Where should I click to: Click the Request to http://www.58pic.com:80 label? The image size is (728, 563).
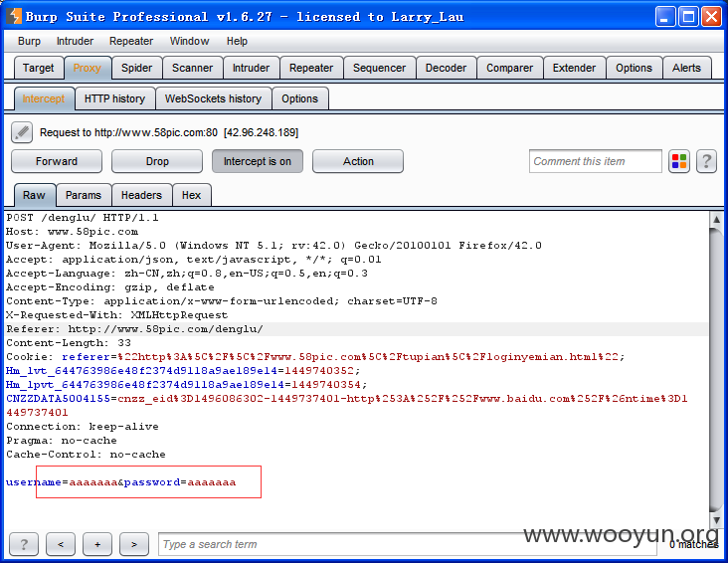169,133
